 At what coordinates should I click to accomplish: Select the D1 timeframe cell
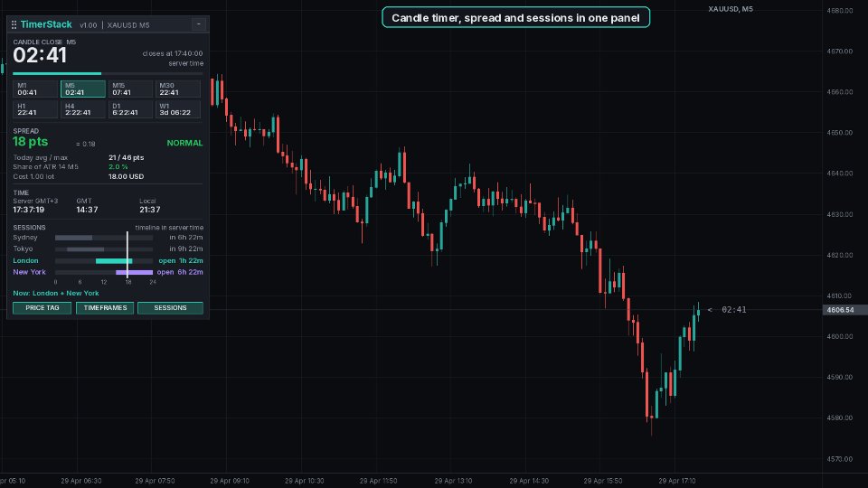click(x=130, y=109)
